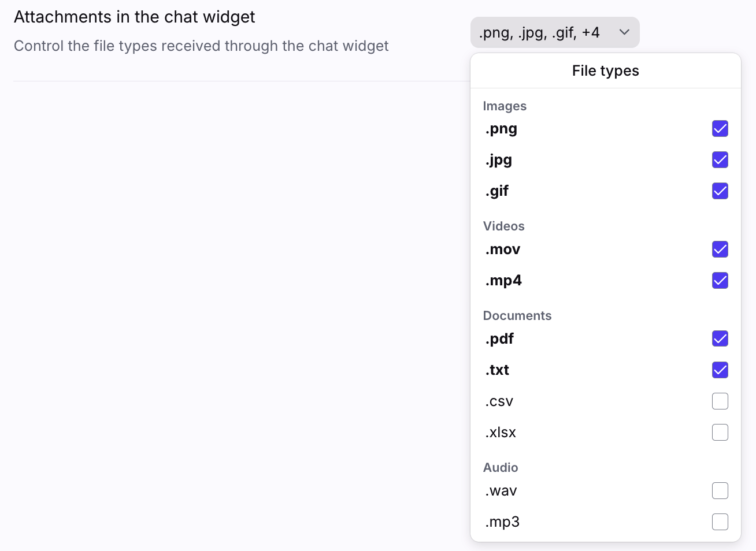Select the .mp3 menu option label
Screen dimensions: 756x551
pyautogui.click(x=502, y=522)
